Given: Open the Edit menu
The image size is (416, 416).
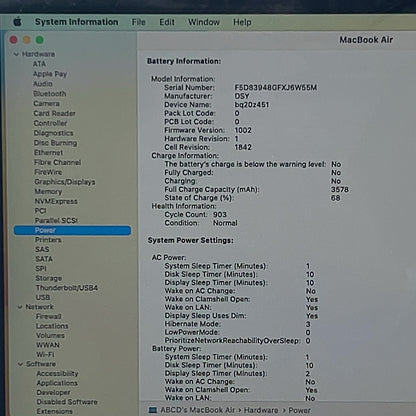Looking at the screenshot, I should (x=167, y=22).
